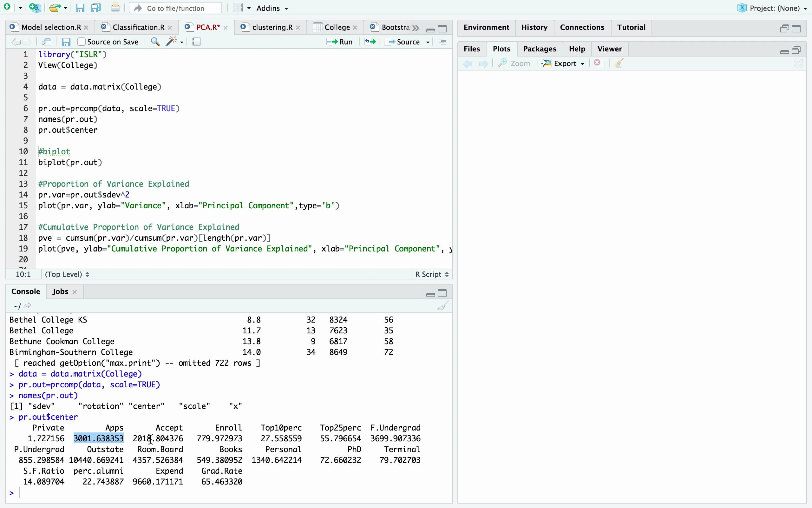Open the R Script file type selector
This screenshot has height=508, width=812.
(x=432, y=274)
